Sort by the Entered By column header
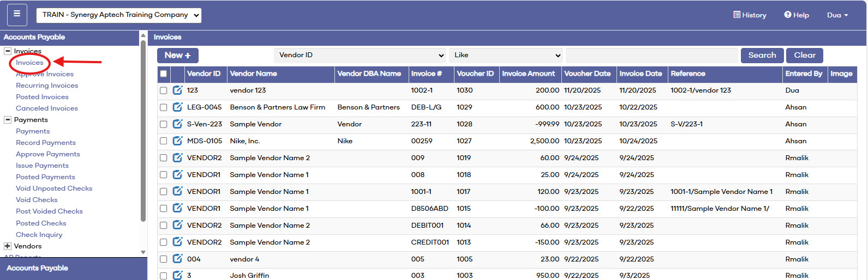This screenshot has height=280, width=868. [804, 74]
